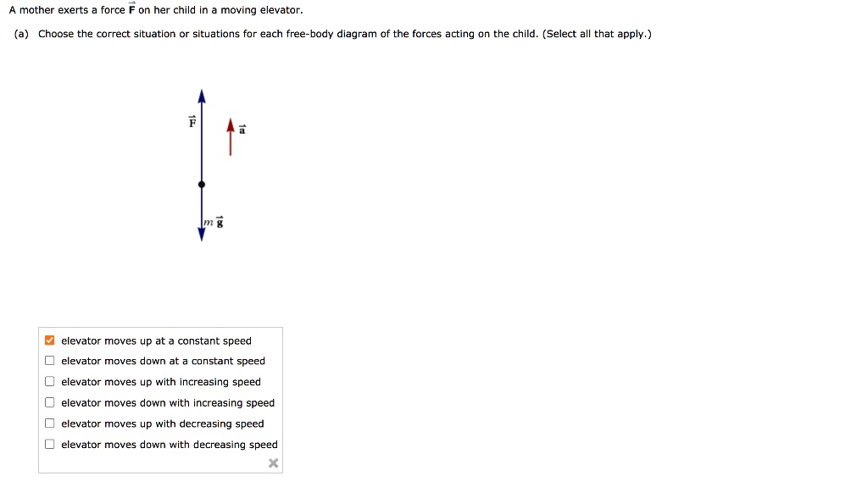Click the label text 'elevator moves up at a constant speed'
The width and height of the screenshot is (868, 487).
coord(156,341)
